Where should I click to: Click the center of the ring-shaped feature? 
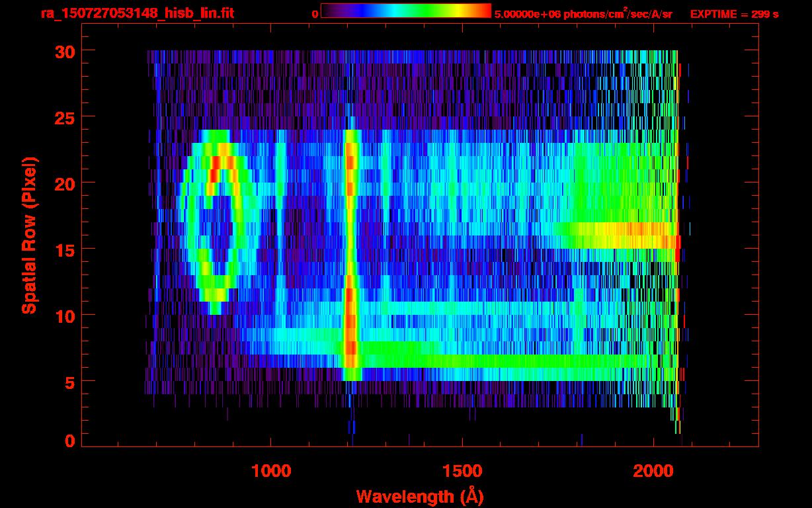(218, 225)
